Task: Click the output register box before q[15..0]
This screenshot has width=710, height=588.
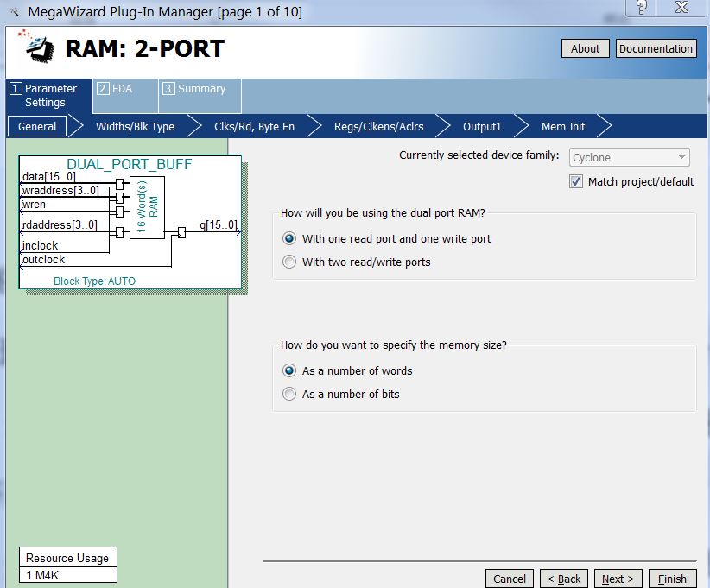Action: (181, 232)
